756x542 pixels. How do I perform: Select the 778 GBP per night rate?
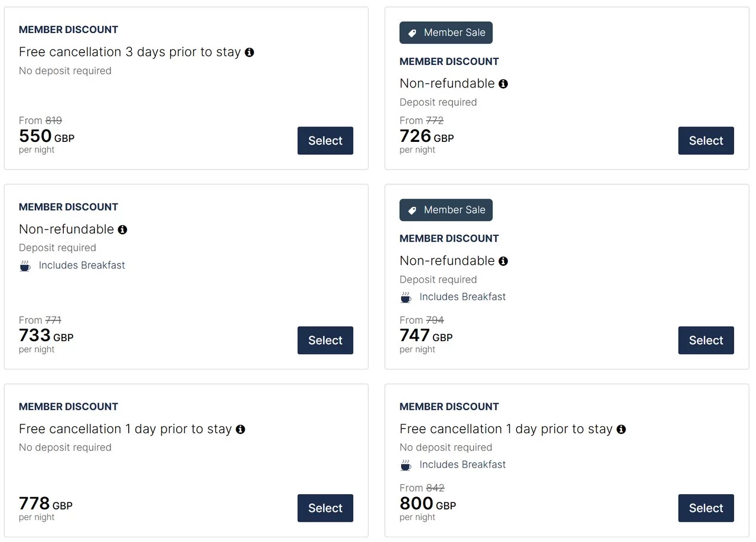pyautogui.click(x=325, y=508)
